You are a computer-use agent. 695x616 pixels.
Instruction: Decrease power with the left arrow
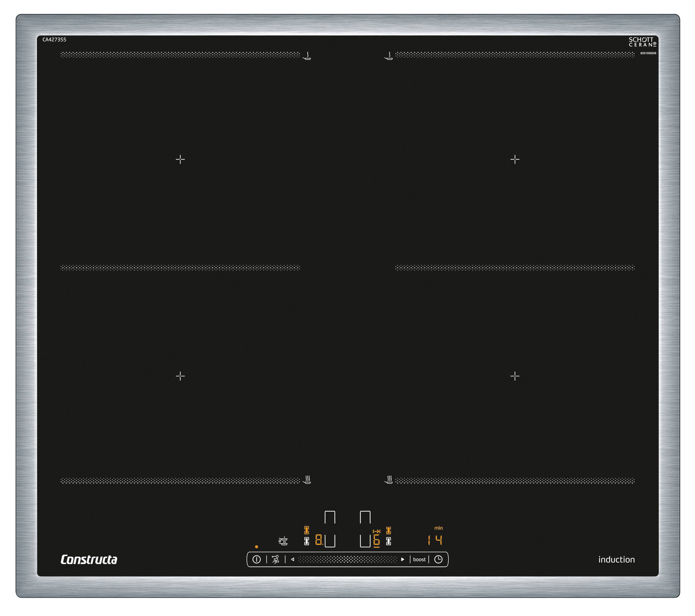[x=293, y=559]
